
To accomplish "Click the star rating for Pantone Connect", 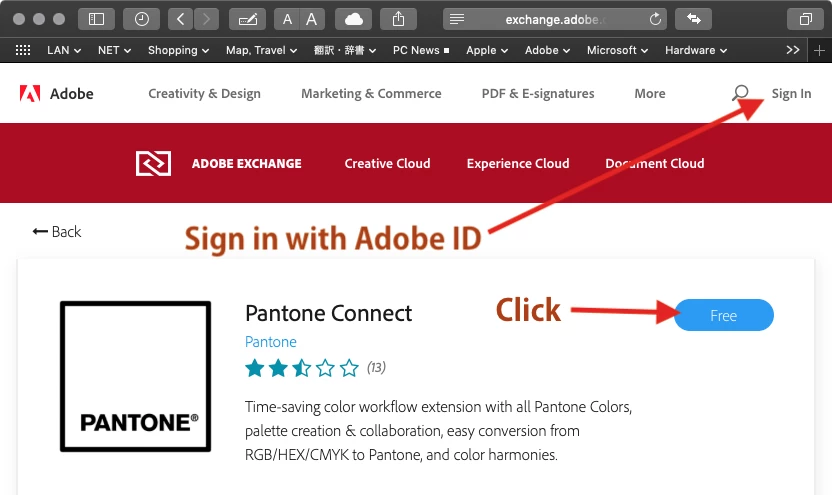I will coord(302,368).
